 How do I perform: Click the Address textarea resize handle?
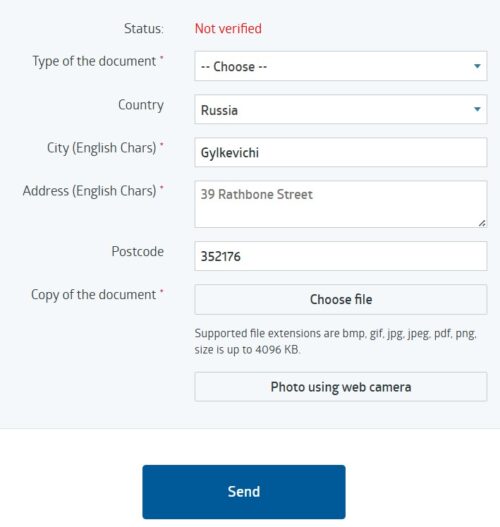click(482, 223)
